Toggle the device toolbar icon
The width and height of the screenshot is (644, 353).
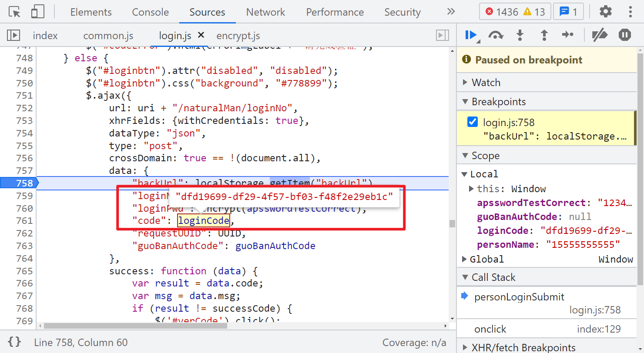38,12
